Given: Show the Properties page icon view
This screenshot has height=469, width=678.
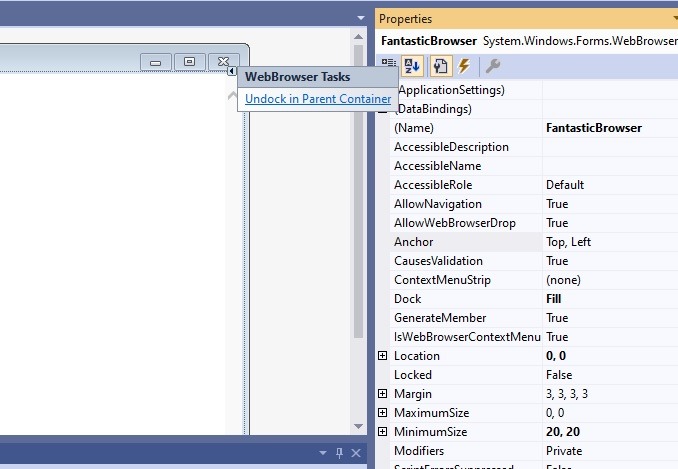Looking at the screenshot, I should (x=440, y=66).
